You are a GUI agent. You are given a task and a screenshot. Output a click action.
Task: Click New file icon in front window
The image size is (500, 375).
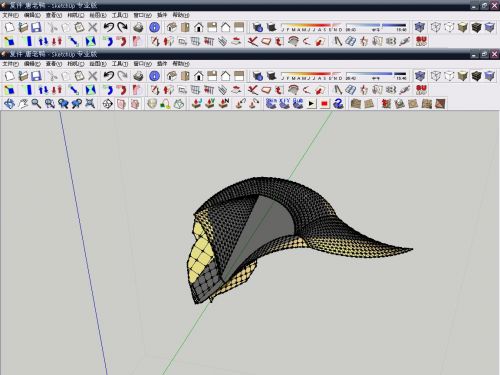pos(9,76)
